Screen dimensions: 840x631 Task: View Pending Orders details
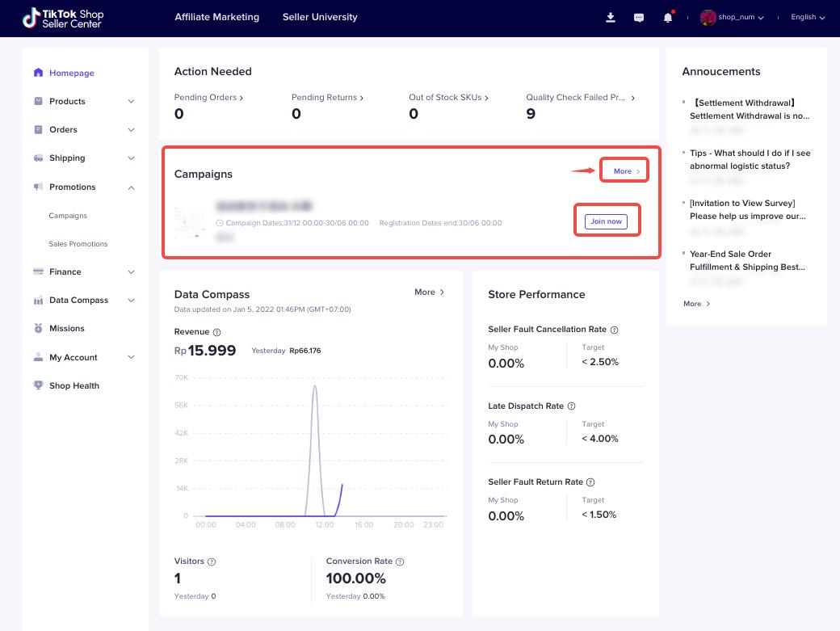[208, 98]
